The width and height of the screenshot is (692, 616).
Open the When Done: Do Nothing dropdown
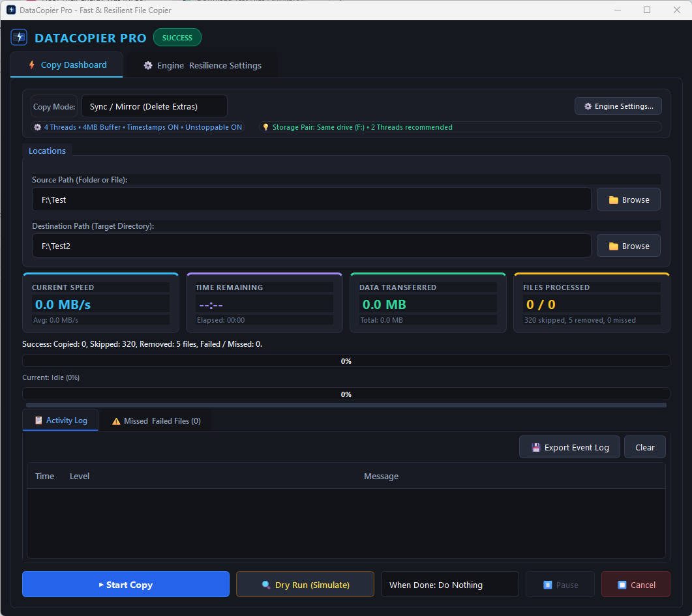tap(450, 584)
